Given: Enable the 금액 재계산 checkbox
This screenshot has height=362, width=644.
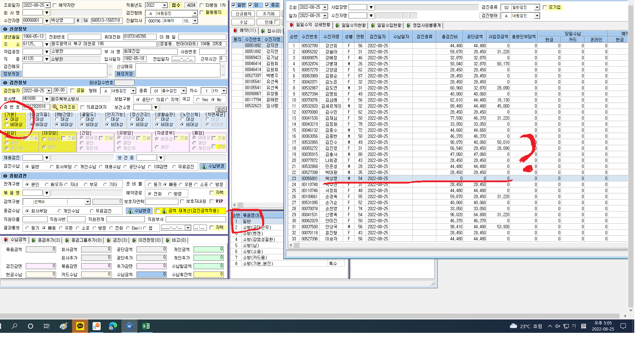Looking at the screenshot, I should point(158,211).
